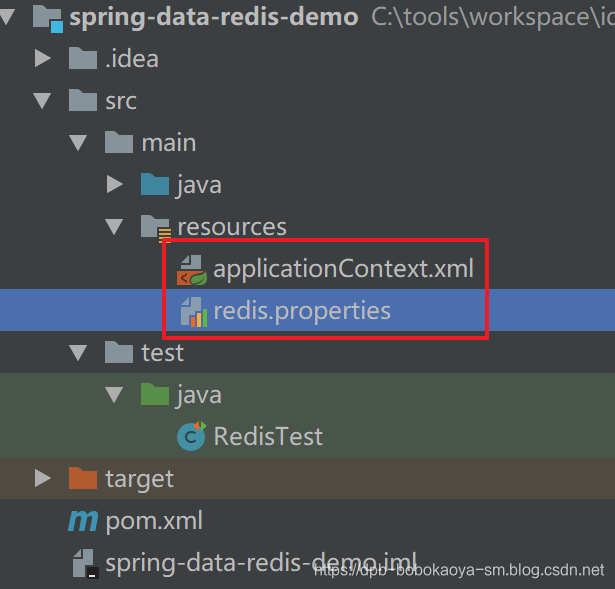Open applicationContext.xml file name
The image size is (615, 589).
point(344,269)
